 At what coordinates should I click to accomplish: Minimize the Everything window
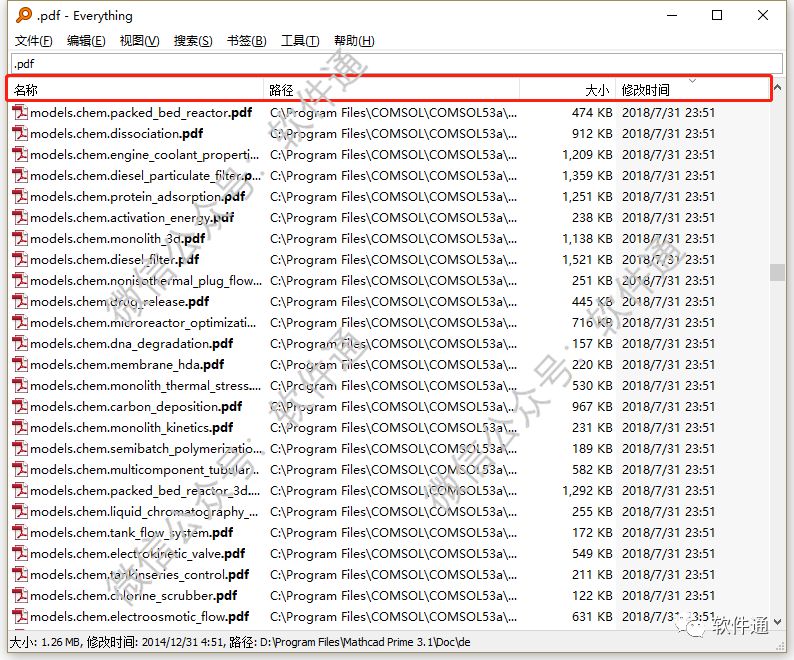click(672, 15)
